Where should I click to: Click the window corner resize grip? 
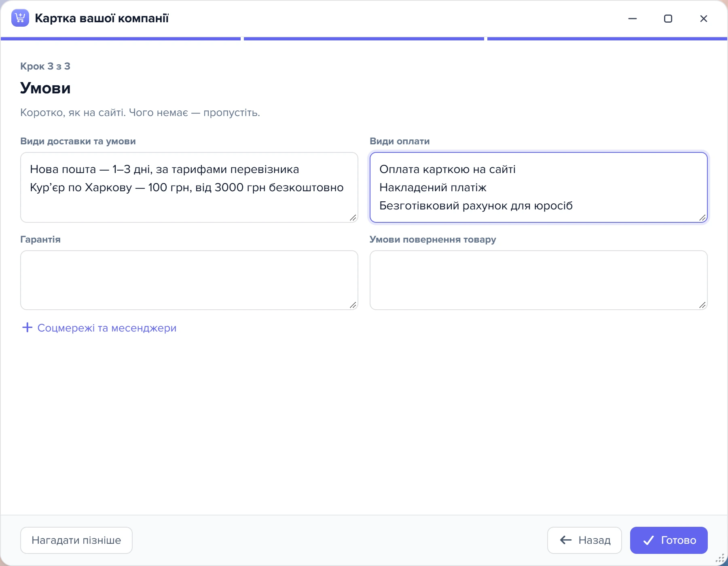click(721, 559)
